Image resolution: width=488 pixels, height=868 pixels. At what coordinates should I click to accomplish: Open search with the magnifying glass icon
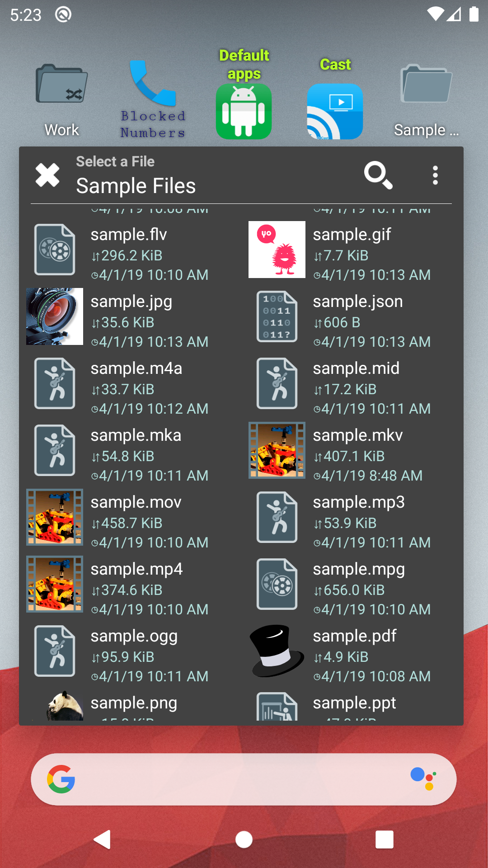(378, 175)
